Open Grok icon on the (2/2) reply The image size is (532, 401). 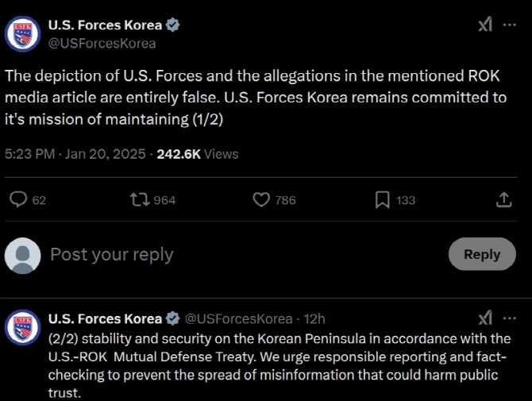[x=485, y=318]
